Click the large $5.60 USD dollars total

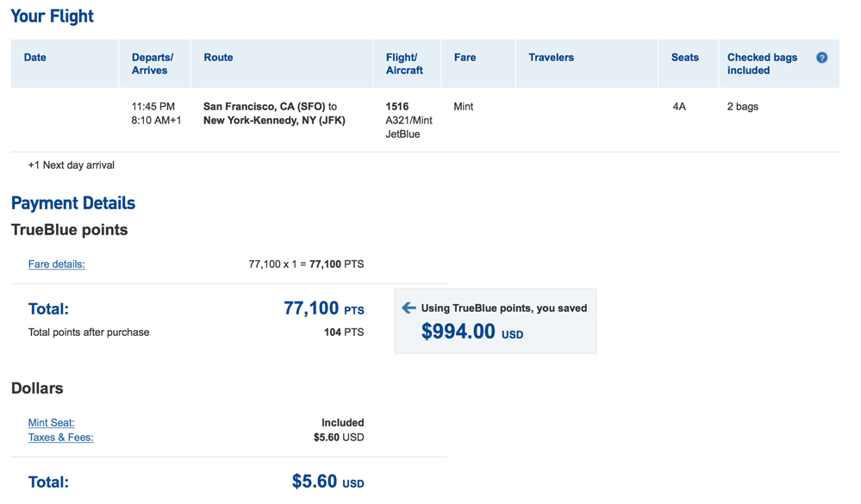328,482
